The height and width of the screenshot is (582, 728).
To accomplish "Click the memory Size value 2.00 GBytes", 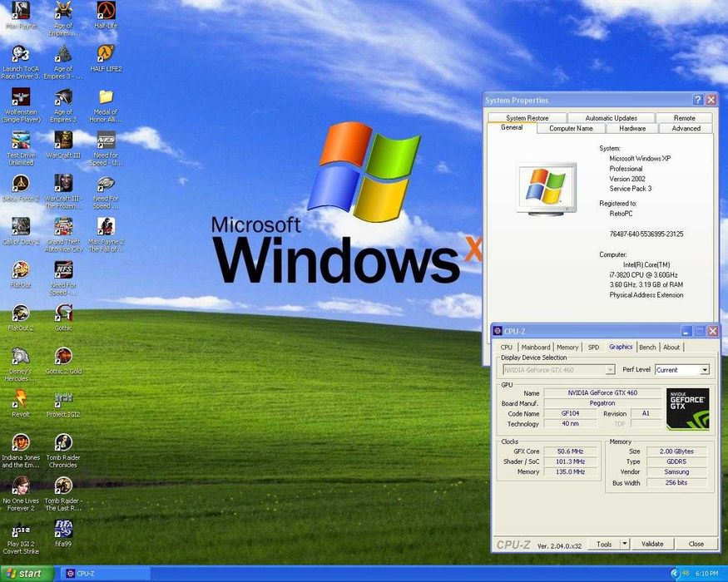I will click(676, 451).
